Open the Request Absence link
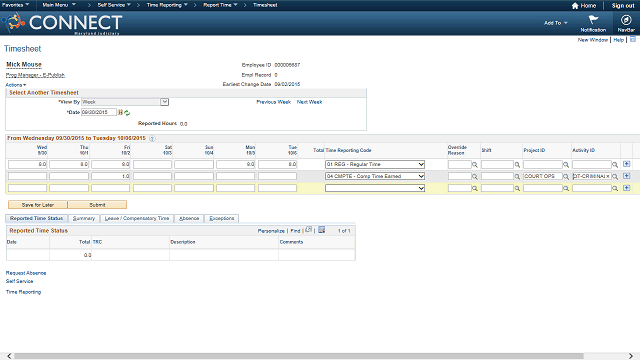640x360 pixels. [26, 273]
